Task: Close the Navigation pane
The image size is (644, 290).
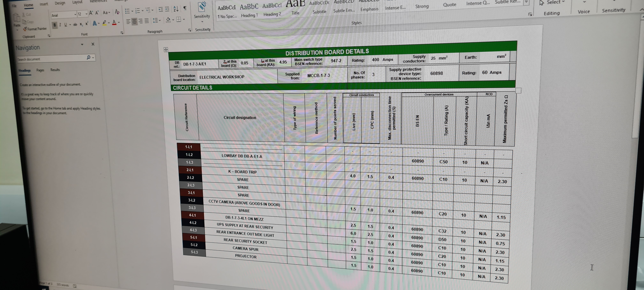Action: (93, 44)
